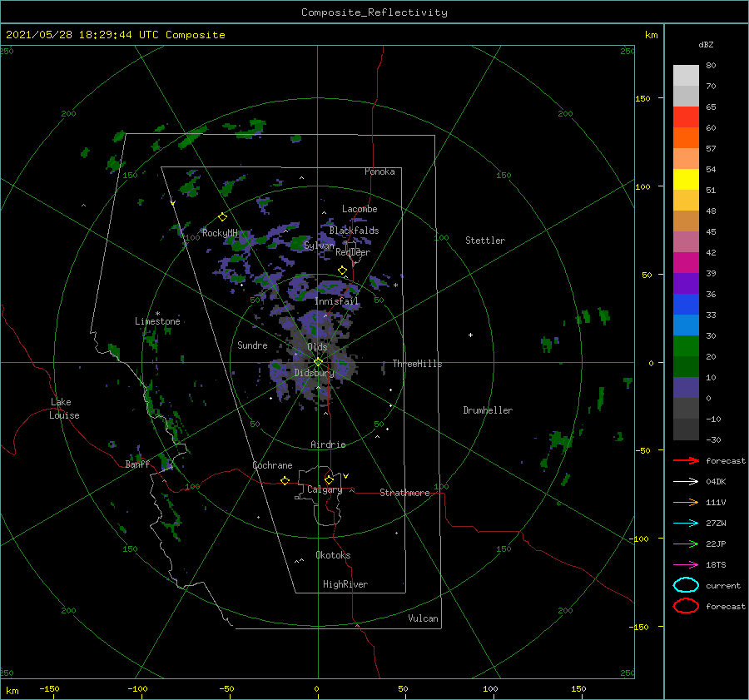The width and height of the screenshot is (749, 700).
Task: Click the purple 36-39 dBZ swatch
Action: pos(686,284)
